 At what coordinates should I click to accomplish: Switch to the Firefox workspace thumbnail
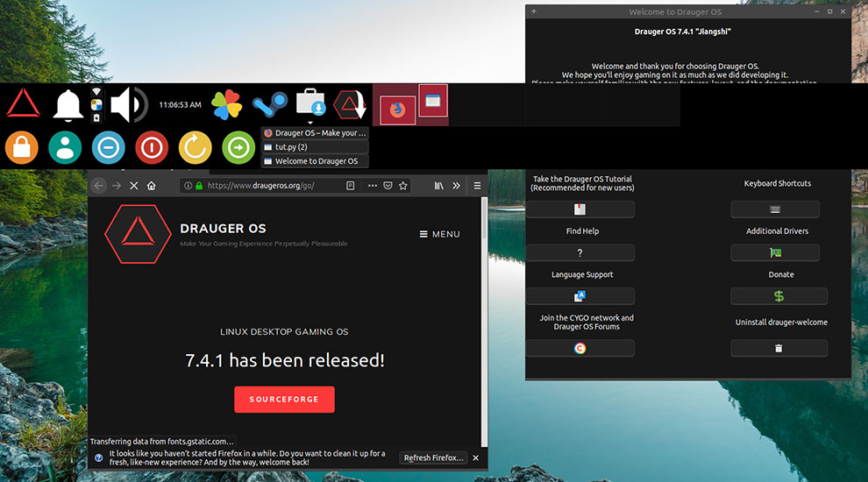(397, 110)
